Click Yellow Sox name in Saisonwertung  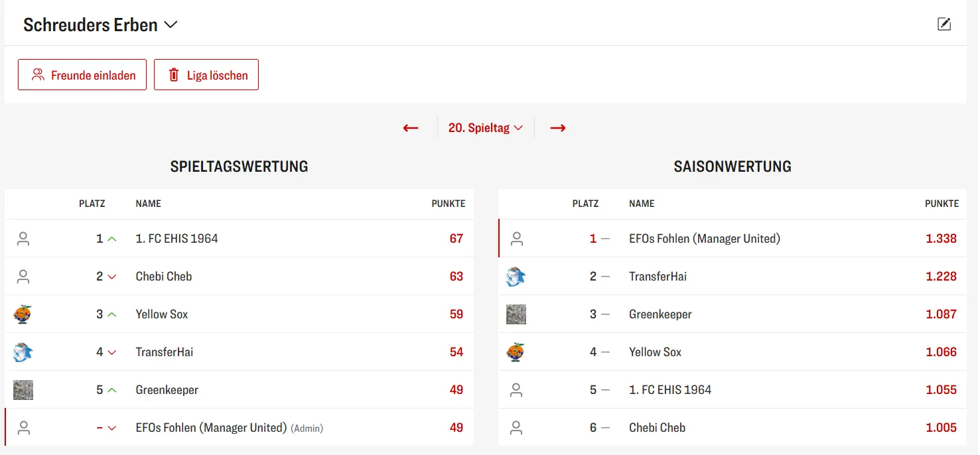pos(655,352)
